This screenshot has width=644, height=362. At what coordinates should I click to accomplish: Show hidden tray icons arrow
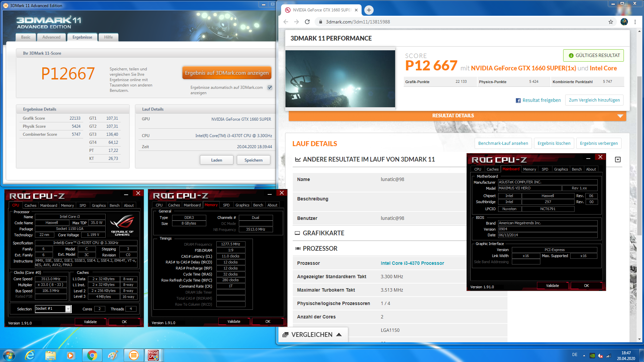(x=584, y=356)
